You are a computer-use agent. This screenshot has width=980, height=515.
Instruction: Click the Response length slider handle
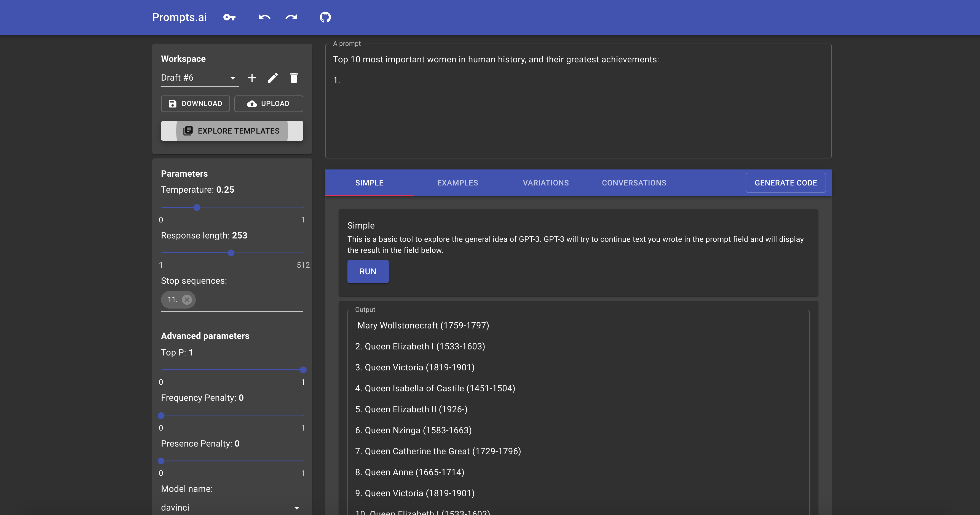click(x=231, y=253)
